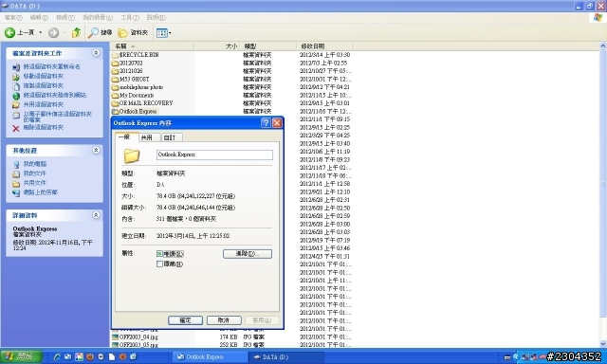Viewport: 607px width, 364px height.
Task: Click the ? help button in dialog title bar
Action: click(266, 123)
